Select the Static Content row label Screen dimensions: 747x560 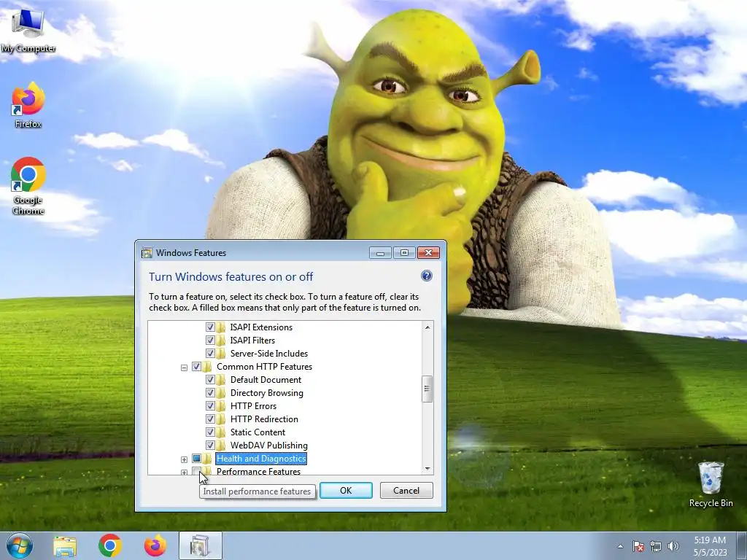258,432
